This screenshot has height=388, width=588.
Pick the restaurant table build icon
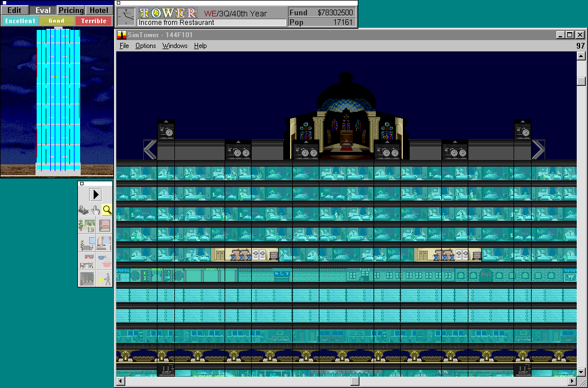(x=87, y=261)
